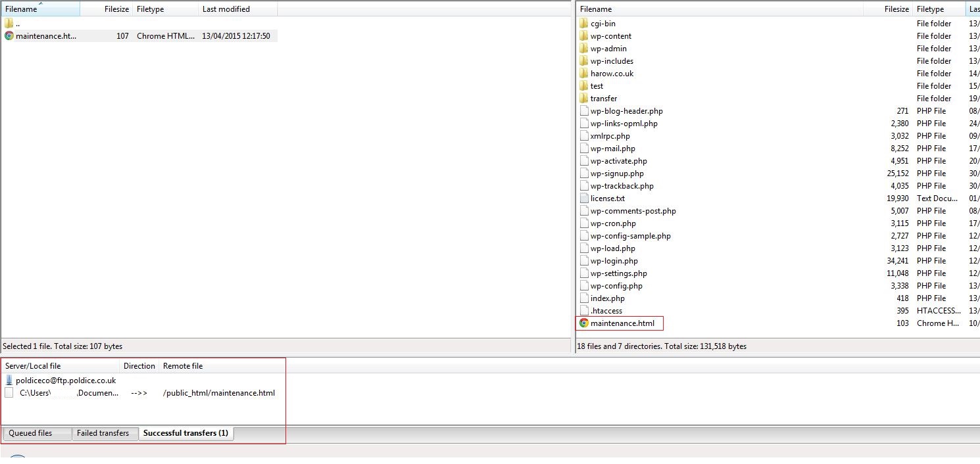Viewport: 980px width, 464px height.
Task: Select the harow.co.uk folder
Action: pyautogui.click(x=612, y=74)
